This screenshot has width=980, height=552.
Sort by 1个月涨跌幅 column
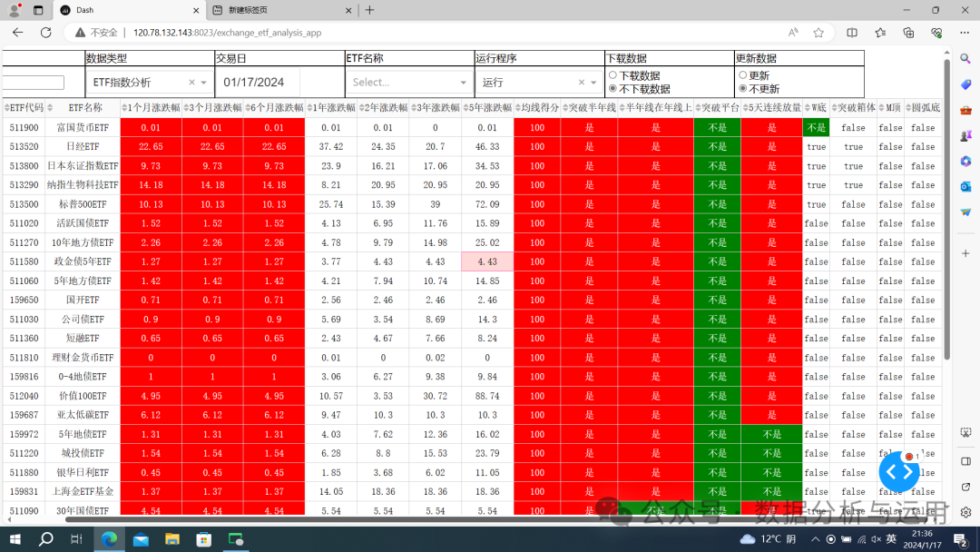coord(124,108)
